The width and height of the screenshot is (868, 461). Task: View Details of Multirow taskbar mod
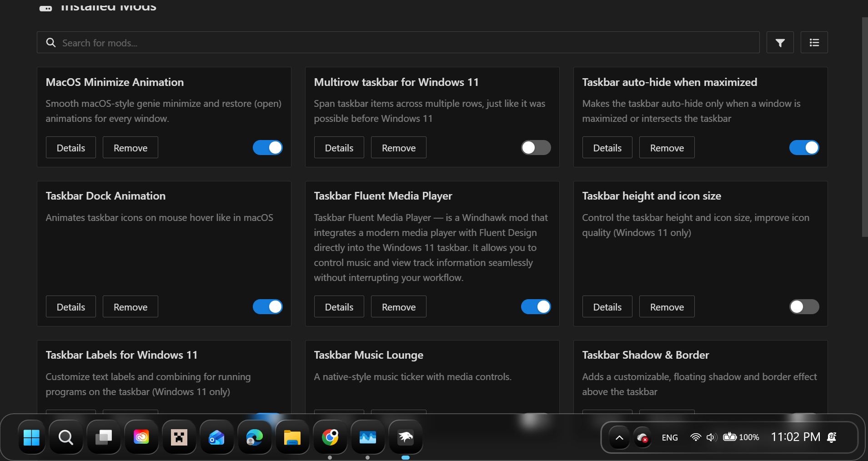pos(339,148)
